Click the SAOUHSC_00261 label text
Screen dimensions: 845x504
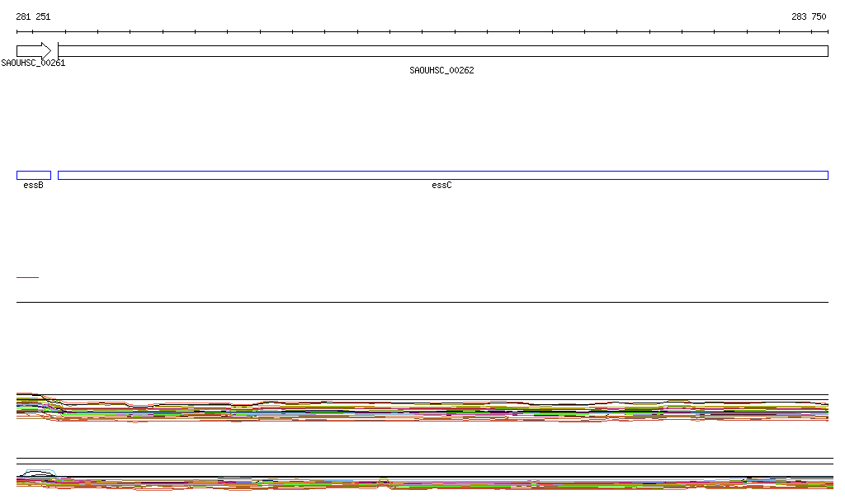33,63
